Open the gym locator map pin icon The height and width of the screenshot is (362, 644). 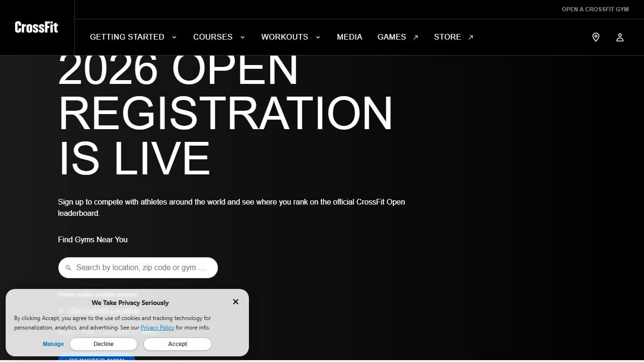[595, 37]
